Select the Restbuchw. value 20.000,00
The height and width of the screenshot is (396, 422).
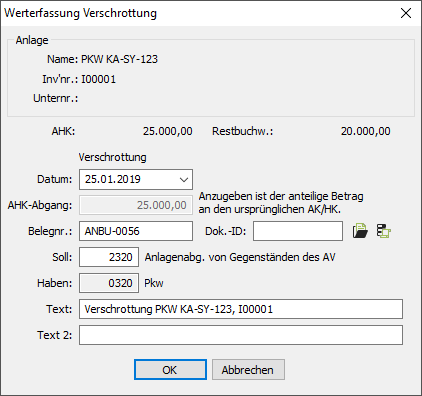366,131
